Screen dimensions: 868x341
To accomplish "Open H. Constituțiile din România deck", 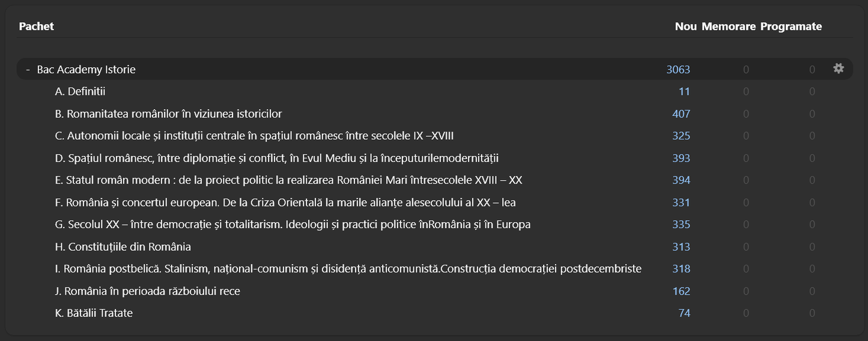I will pyautogui.click(x=123, y=247).
